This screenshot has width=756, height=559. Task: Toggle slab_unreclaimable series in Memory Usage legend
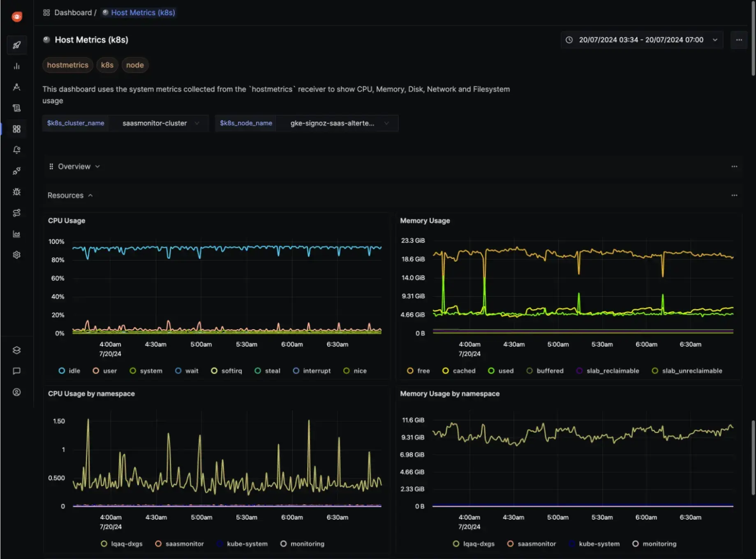tap(687, 371)
